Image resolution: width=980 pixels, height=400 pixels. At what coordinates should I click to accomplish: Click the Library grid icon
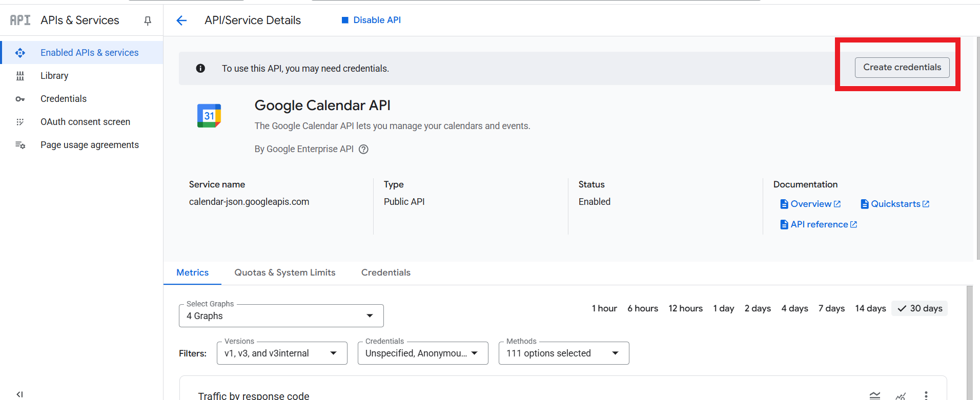coord(20,76)
